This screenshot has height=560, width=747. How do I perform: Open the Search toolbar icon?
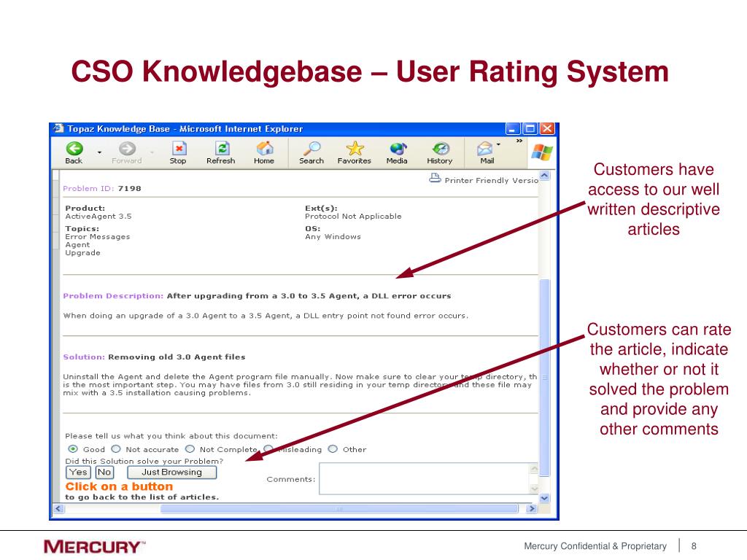coord(312,149)
